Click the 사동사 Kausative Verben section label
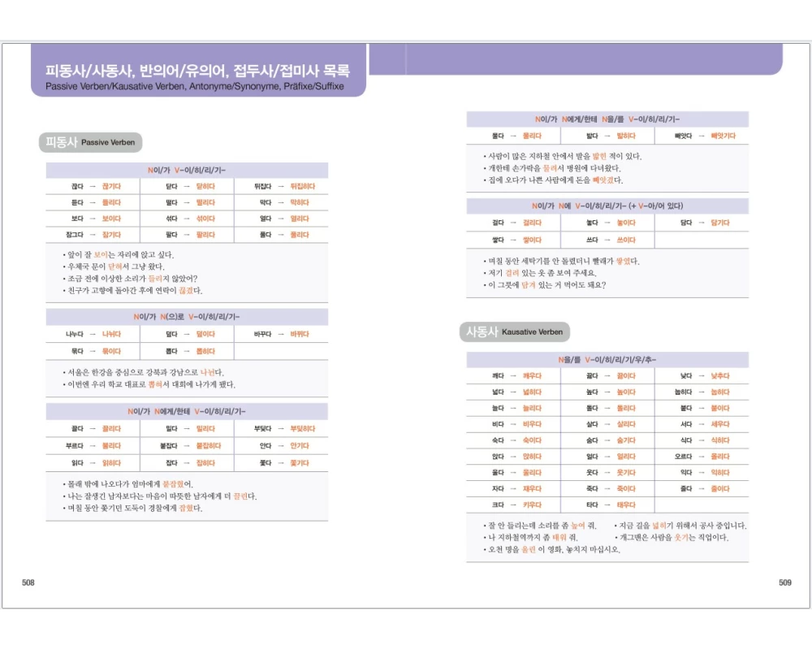The width and height of the screenshot is (812, 650). point(516,331)
